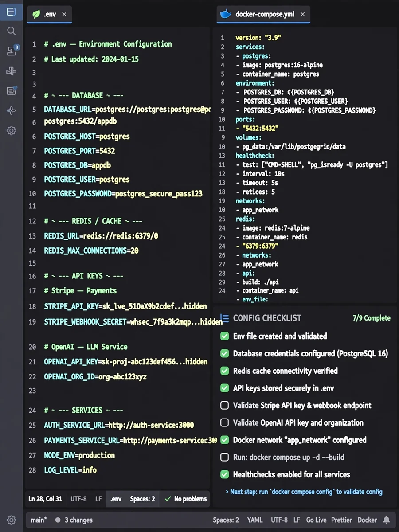This screenshot has height=532, width=399.
Task: Close the .env editor tab
Action: (x=64, y=14)
